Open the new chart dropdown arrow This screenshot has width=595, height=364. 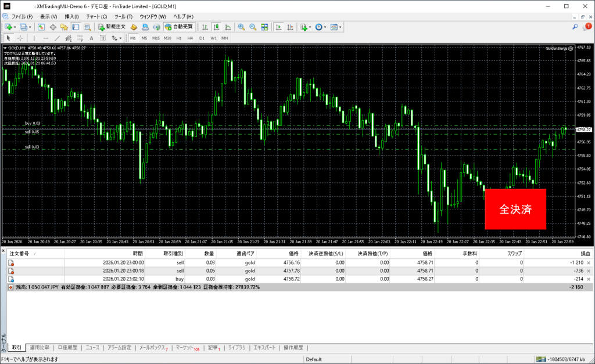pyautogui.click(x=15, y=27)
